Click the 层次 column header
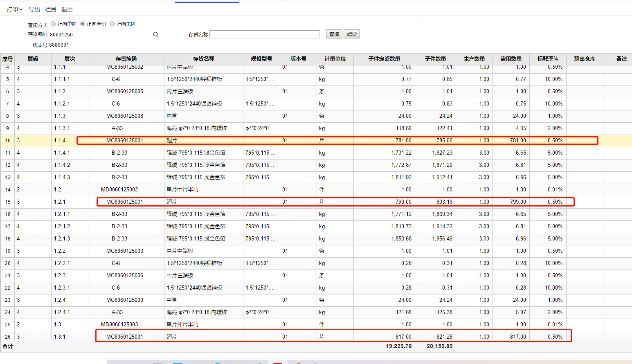The width and height of the screenshot is (632, 364). click(70, 59)
